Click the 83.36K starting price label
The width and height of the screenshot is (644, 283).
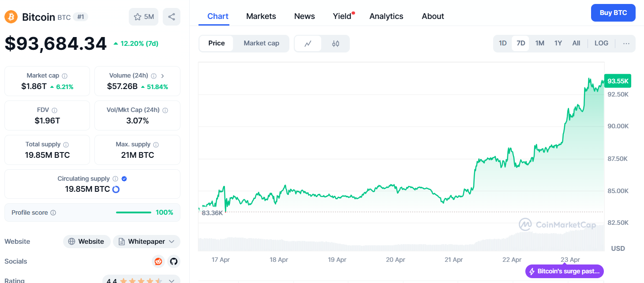pyautogui.click(x=212, y=213)
